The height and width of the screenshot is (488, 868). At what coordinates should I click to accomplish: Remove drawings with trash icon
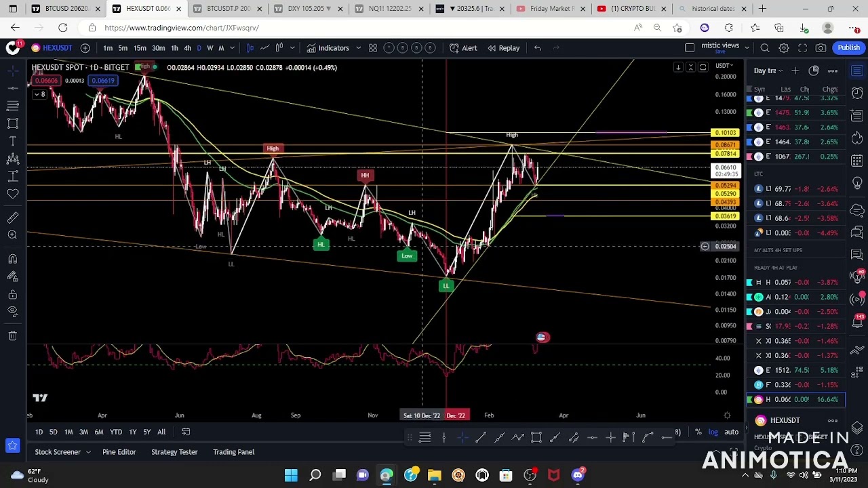(13, 335)
